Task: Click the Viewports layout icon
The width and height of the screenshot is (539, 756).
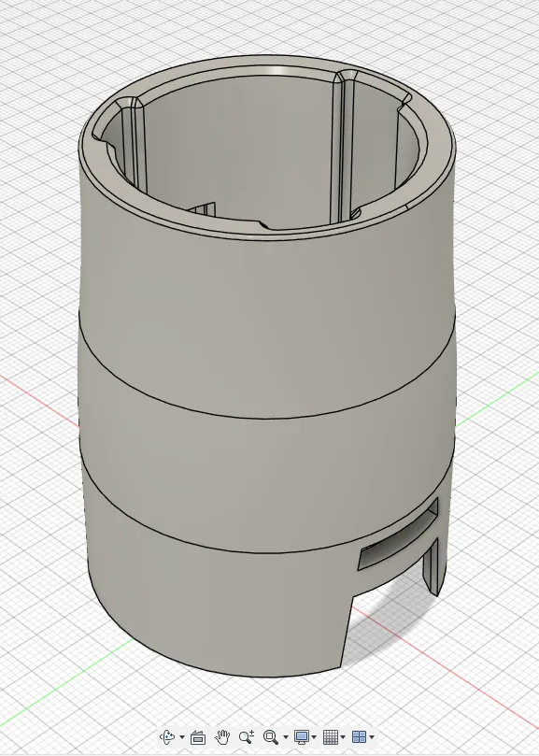Action: coord(359,736)
